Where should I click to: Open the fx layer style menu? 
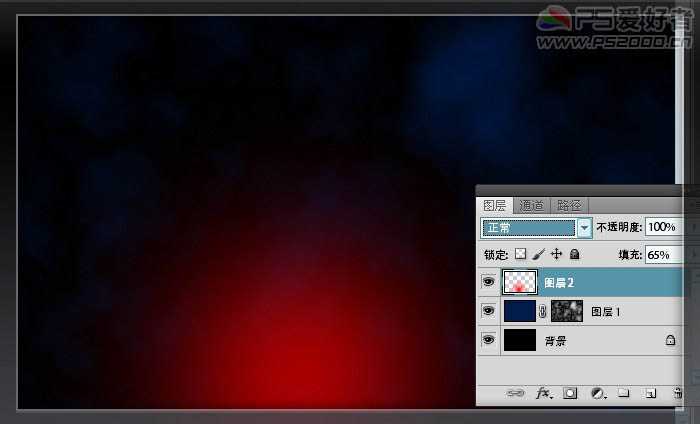pyautogui.click(x=544, y=394)
